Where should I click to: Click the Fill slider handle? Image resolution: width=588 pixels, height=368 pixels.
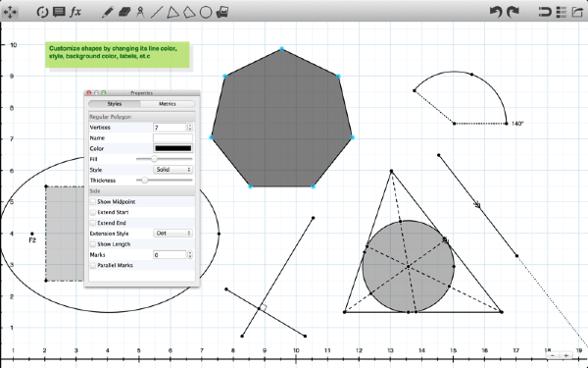pos(154,159)
